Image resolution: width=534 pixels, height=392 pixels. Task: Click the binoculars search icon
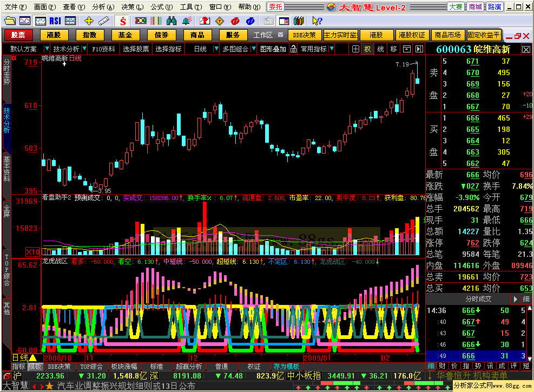(x=172, y=21)
